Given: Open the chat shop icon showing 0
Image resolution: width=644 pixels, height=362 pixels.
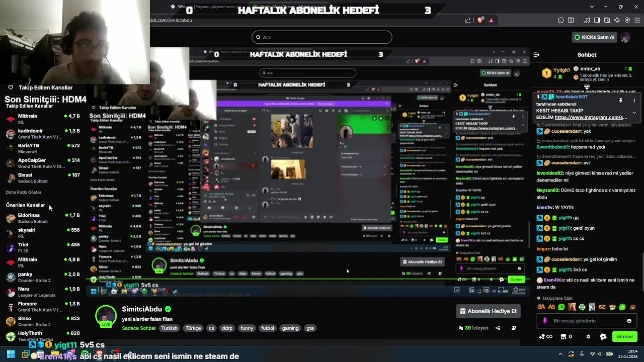Looking at the screenshot, I should [x=567, y=337].
